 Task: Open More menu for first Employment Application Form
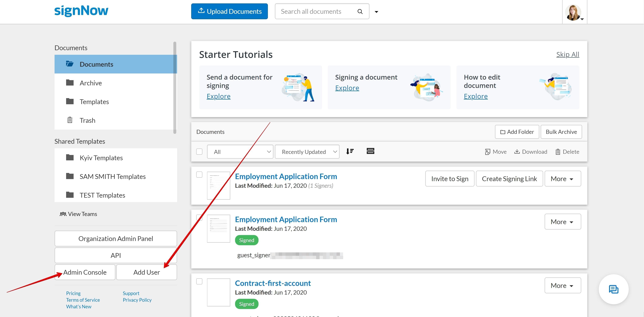click(562, 179)
